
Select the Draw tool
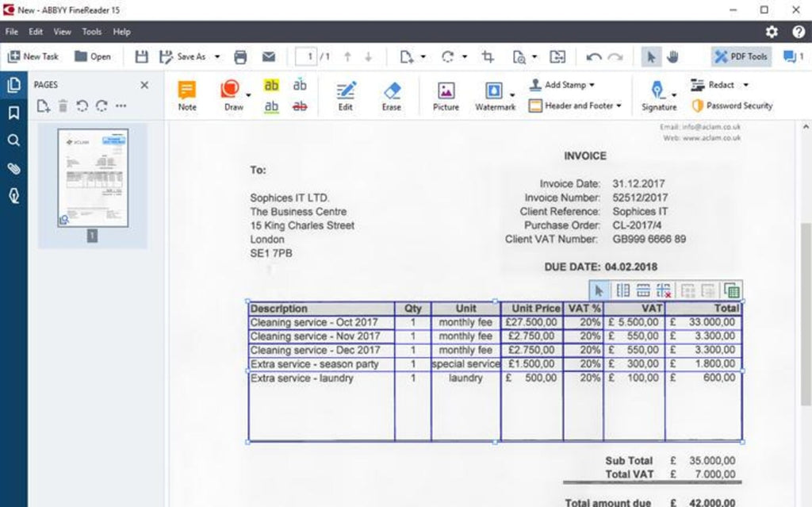coord(232,95)
